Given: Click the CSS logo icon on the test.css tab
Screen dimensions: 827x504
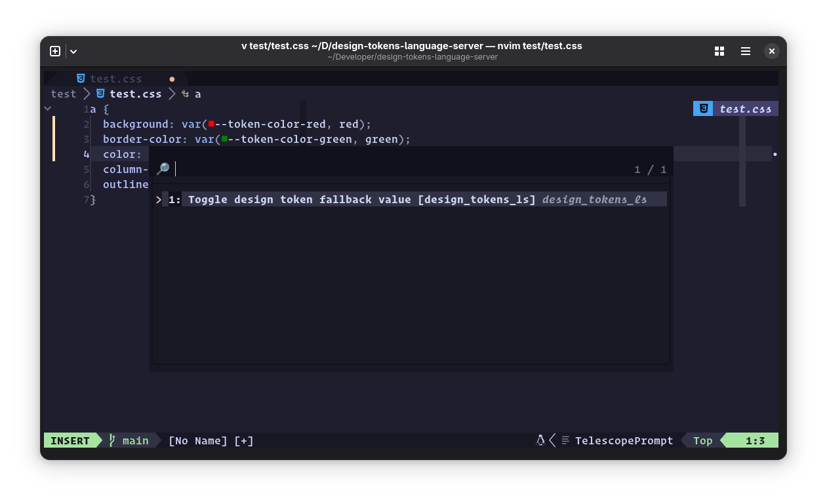Looking at the screenshot, I should [81, 78].
